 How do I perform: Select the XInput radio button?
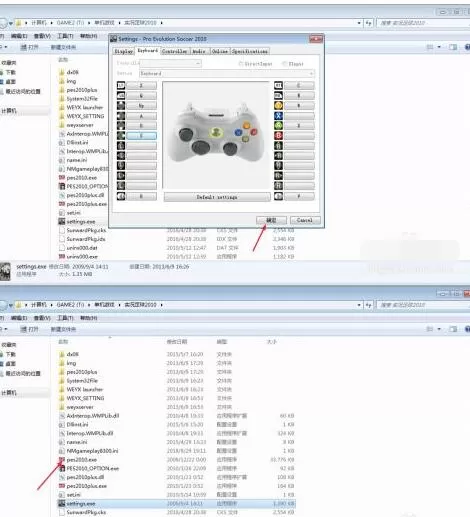point(284,64)
